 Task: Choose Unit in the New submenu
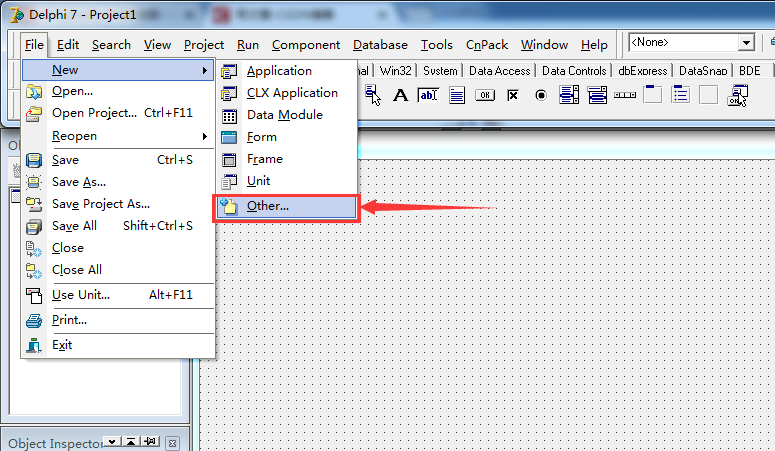click(x=287, y=181)
